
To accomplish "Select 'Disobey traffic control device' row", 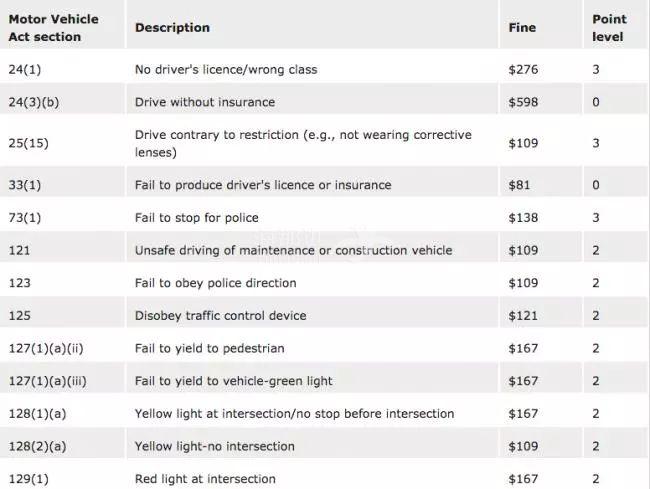I will click(325, 316).
